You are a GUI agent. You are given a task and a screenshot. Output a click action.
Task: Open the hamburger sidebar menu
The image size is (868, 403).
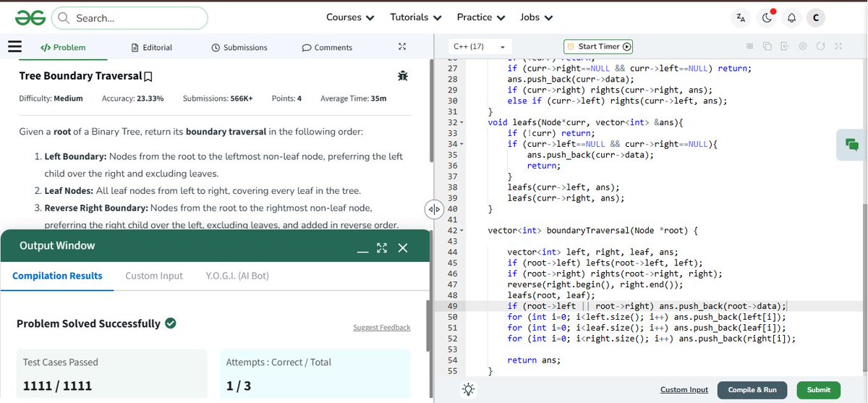pos(14,47)
